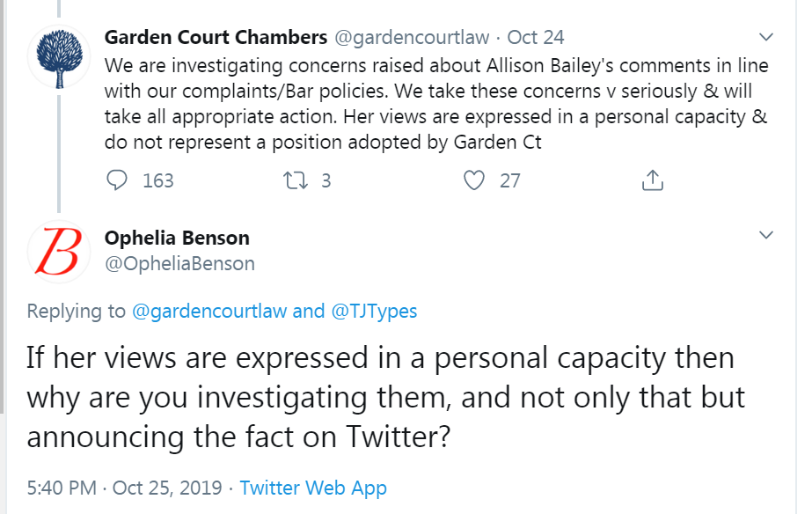
Task: Expand Garden Court Chambers tweet options chevron
Action: tap(766, 38)
